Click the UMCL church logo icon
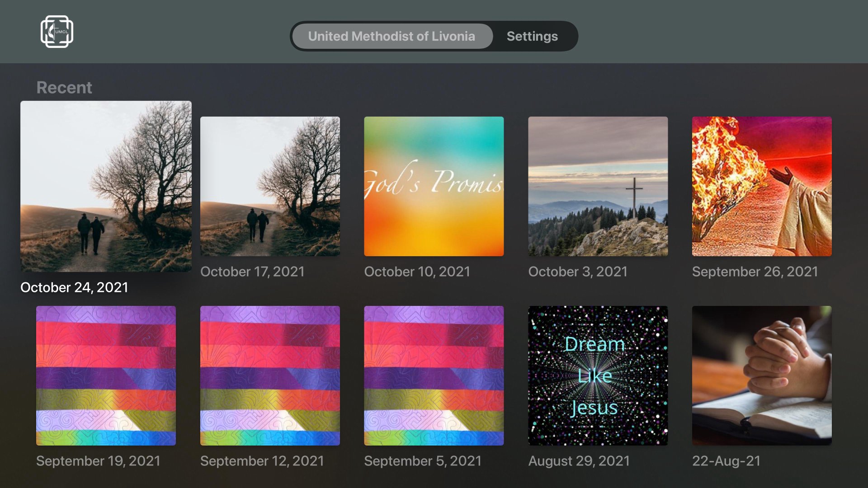The height and width of the screenshot is (488, 868). point(57,32)
